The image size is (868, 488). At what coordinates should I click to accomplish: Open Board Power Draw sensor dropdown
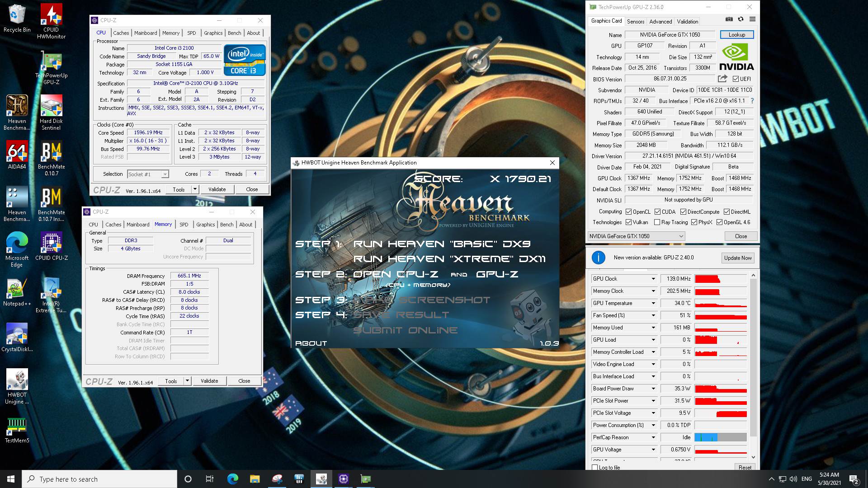653,389
